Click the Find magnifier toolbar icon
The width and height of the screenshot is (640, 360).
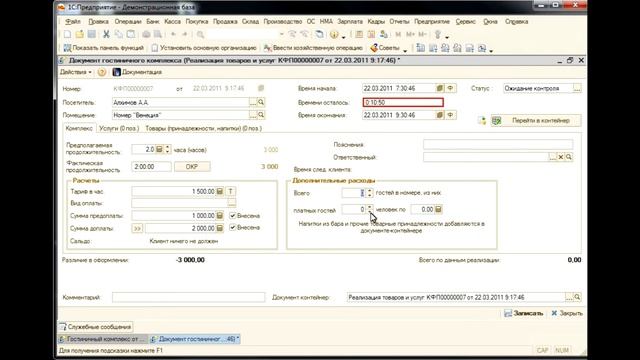[200, 35]
